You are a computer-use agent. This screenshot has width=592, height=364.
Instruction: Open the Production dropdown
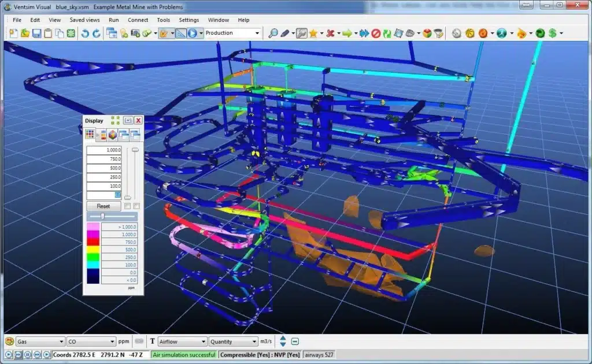tap(257, 34)
